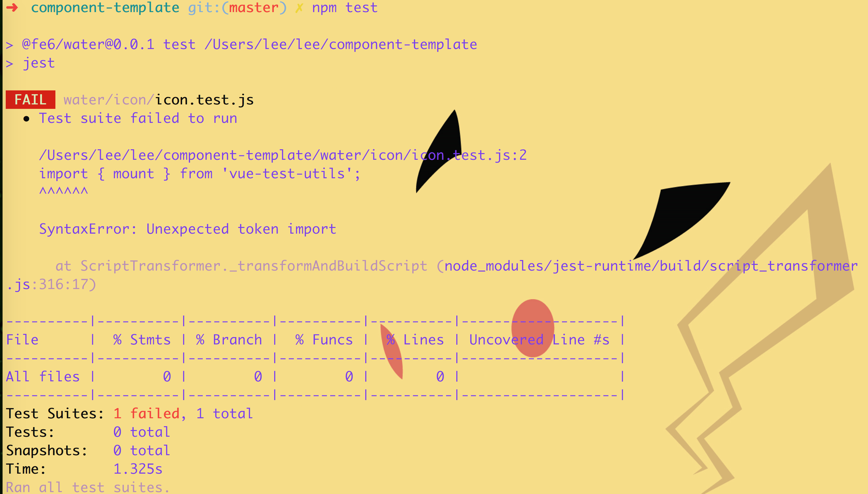
Task: Click the icon.test.js file name
Action: [x=204, y=100]
